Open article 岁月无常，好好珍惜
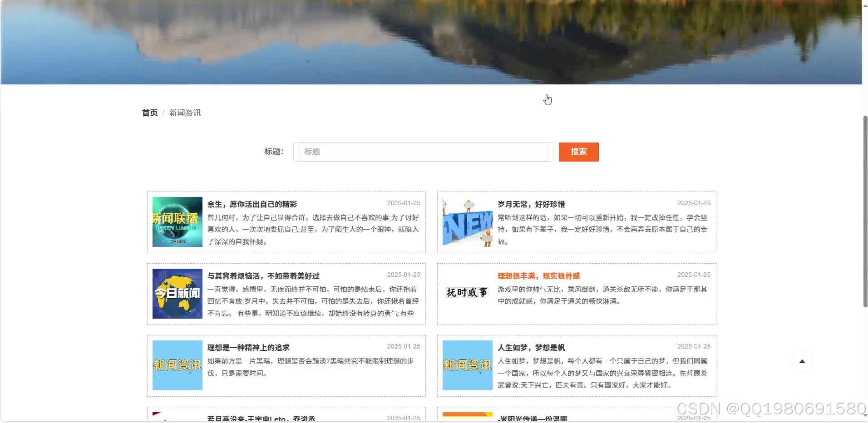The image size is (868, 423). [530, 204]
